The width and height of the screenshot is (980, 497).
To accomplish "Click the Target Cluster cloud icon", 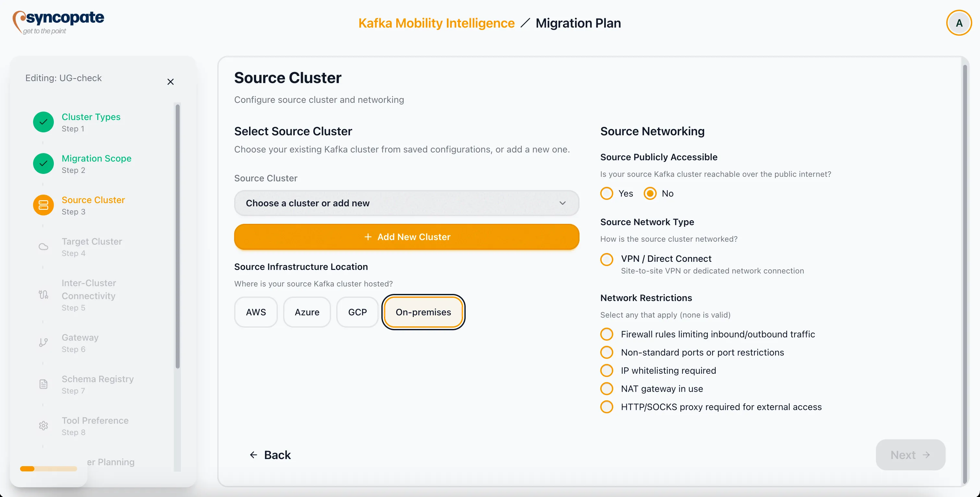I will pyautogui.click(x=43, y=247).
